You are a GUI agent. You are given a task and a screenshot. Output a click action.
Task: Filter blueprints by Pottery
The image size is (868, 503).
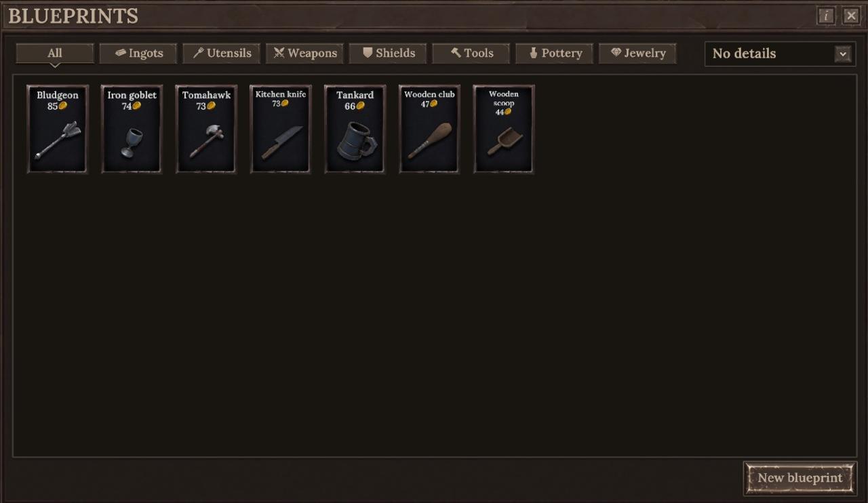coord(555,54)
